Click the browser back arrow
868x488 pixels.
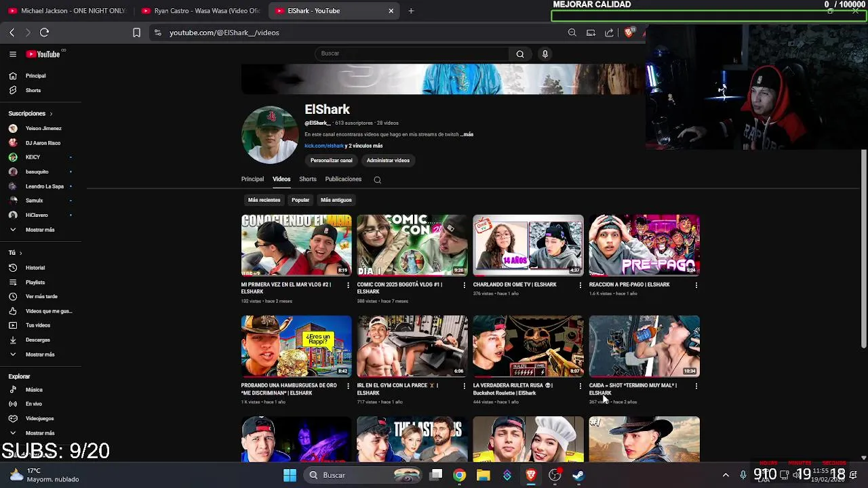(12, 33)
